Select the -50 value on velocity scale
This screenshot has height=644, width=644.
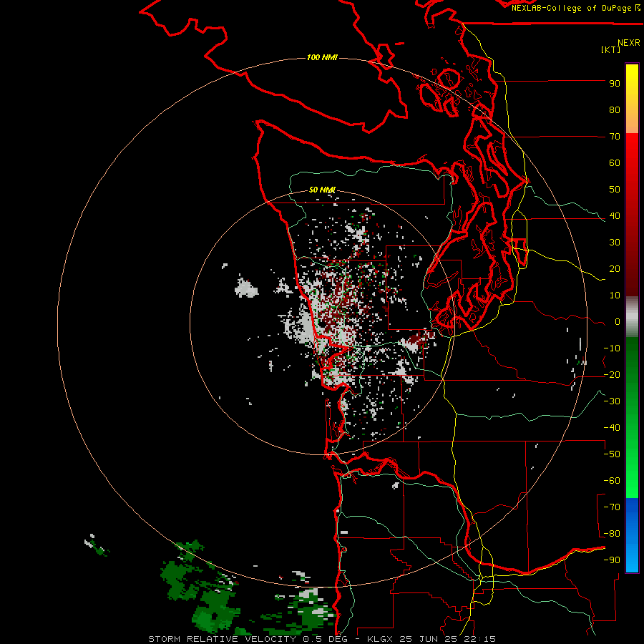612,454
